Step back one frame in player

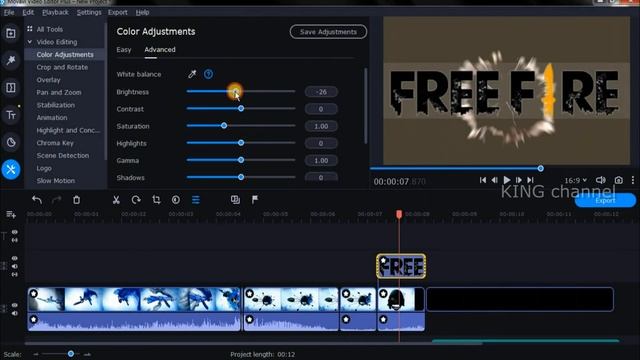pos(495,180)
